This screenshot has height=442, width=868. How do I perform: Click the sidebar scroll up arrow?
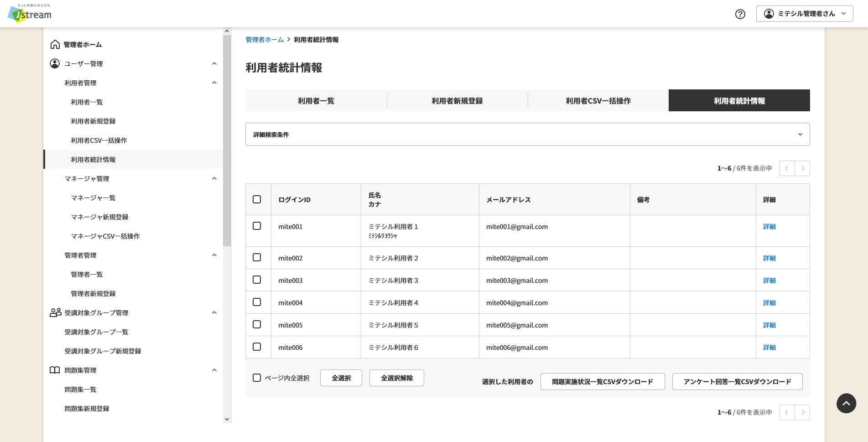(227, 31)
